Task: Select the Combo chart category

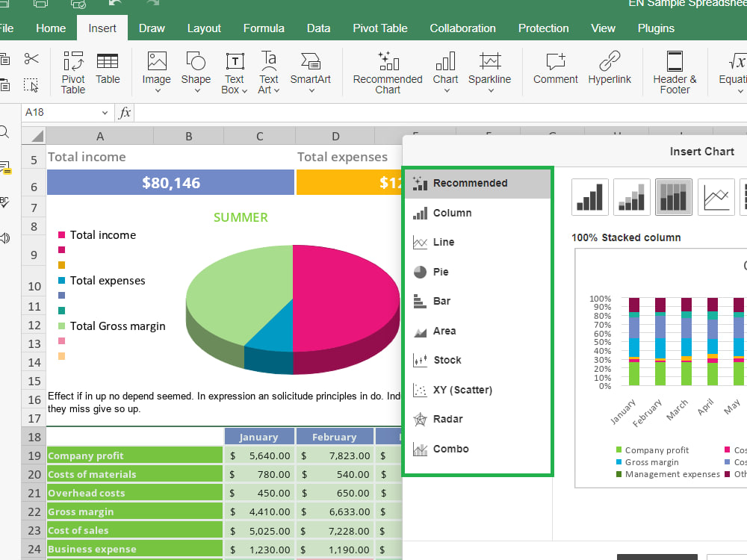Action: click(477, 449)
